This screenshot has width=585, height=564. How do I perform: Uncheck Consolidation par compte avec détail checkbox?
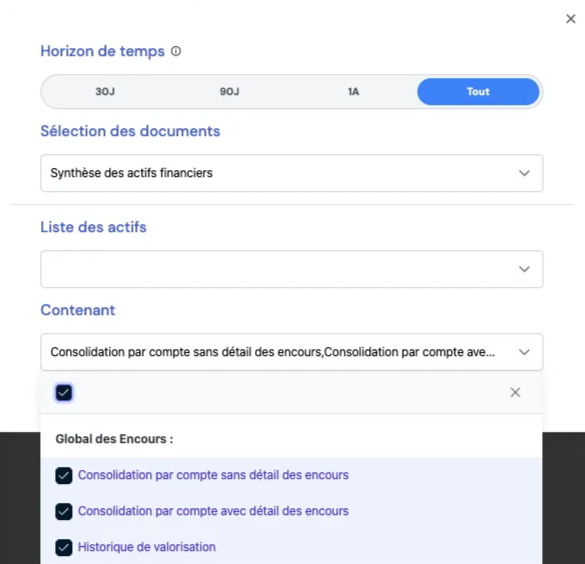coord(64,511)
